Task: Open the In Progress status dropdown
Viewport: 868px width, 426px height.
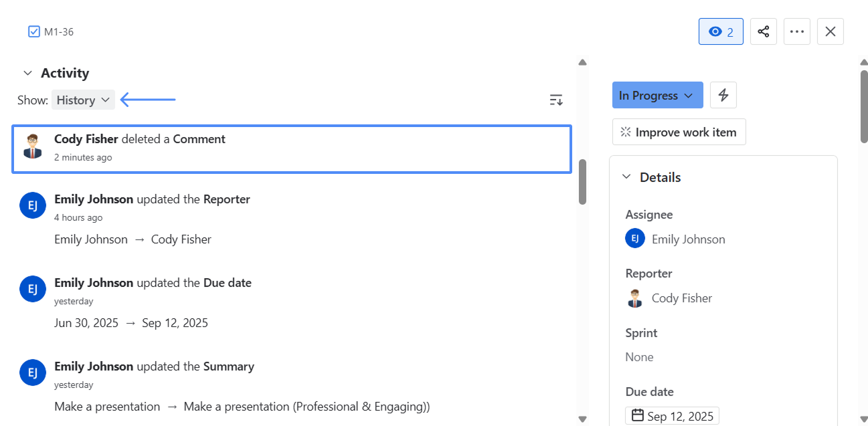Action: (x=657, y=95)
